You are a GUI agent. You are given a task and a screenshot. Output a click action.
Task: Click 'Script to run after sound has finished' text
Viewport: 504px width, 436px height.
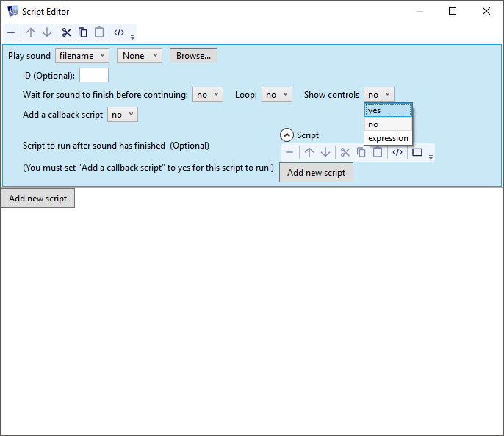[94, 146]
